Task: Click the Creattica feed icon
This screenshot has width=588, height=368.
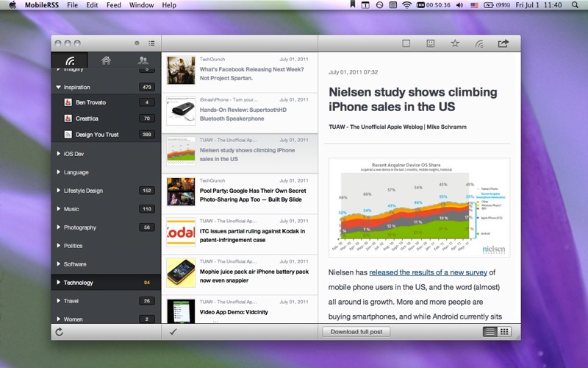Action: click(x=68, y=118)
